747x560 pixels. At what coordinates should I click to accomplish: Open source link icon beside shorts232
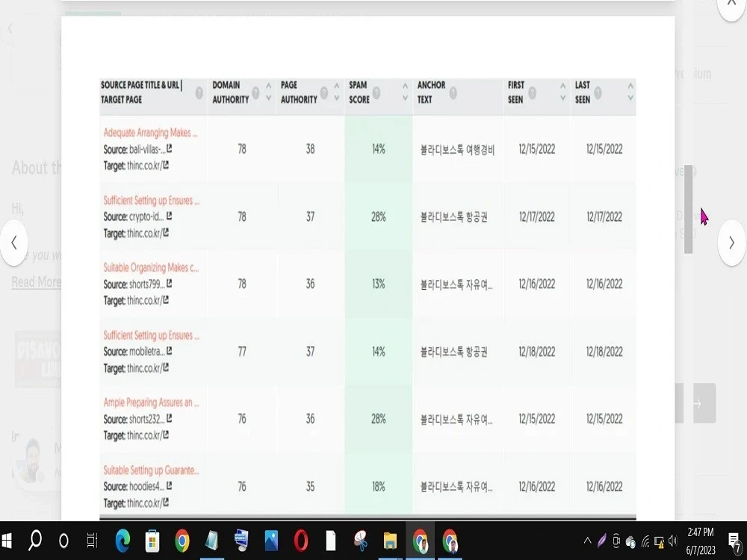point(169,419)
